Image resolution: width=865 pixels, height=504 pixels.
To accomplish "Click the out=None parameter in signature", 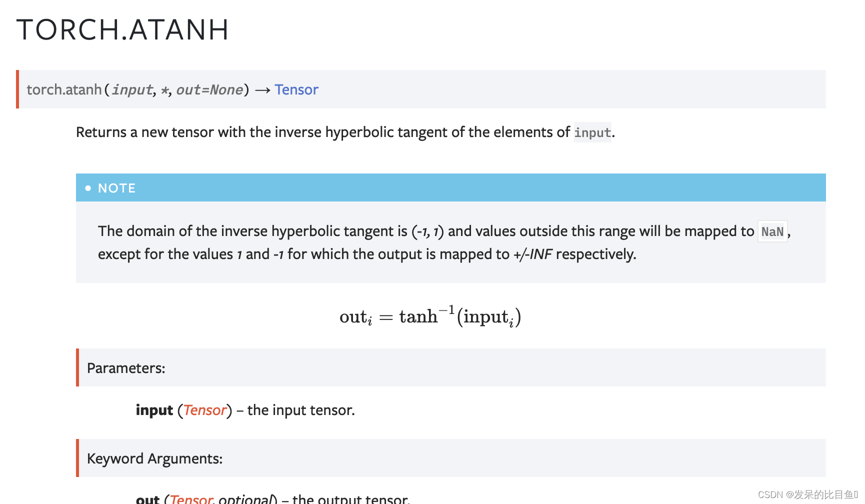I will tap(209, 89).
